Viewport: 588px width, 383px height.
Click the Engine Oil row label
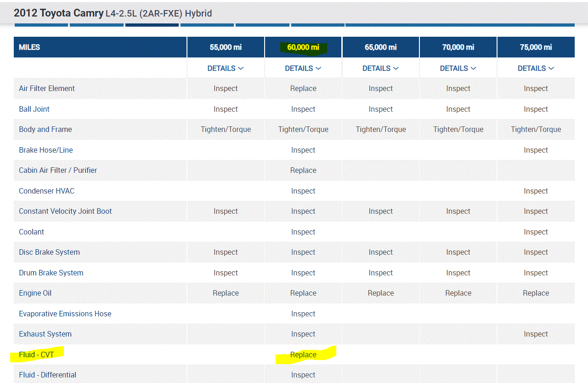35,293
